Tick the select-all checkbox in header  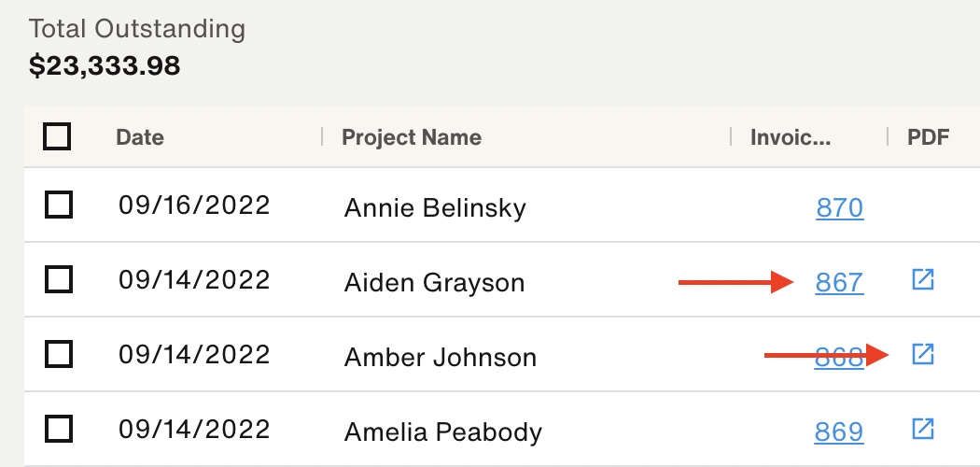coord(57,136)
